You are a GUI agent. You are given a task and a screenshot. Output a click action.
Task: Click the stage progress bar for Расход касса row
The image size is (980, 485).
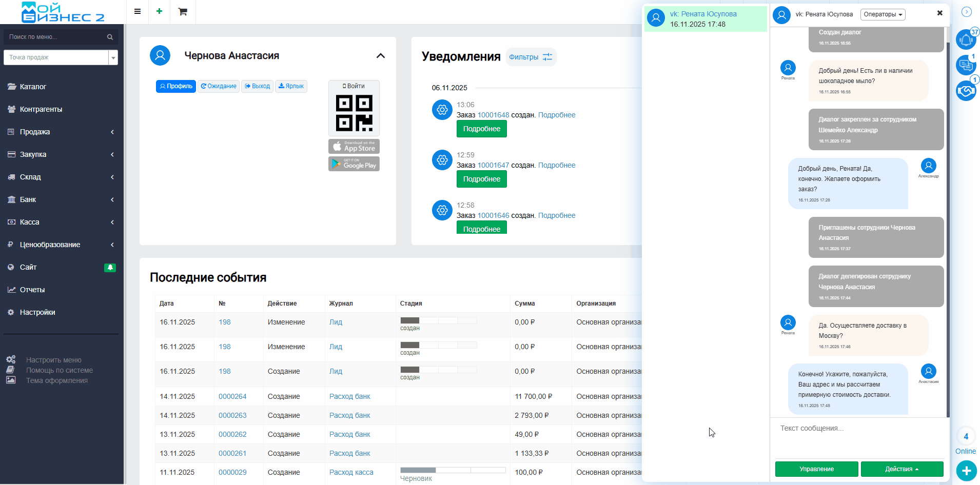click(453, 470)
